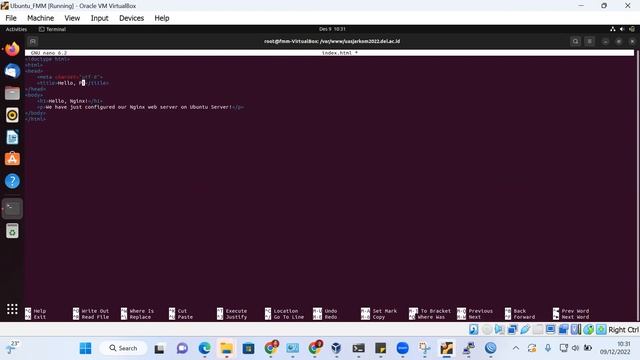640x360 pixels.
Task: Open the Help icon in the Ubuntu dock
Action: 12,181
